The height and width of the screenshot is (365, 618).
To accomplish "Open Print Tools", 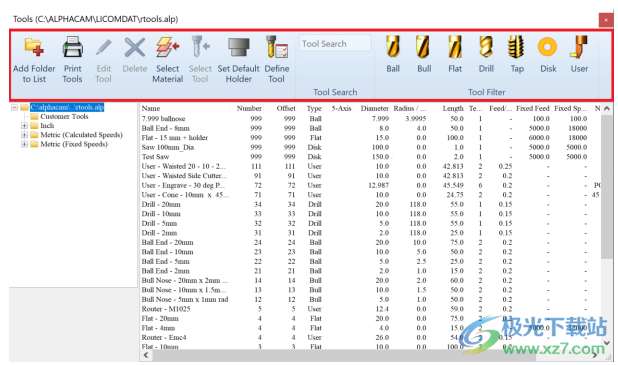I will [x=73, y=59].
